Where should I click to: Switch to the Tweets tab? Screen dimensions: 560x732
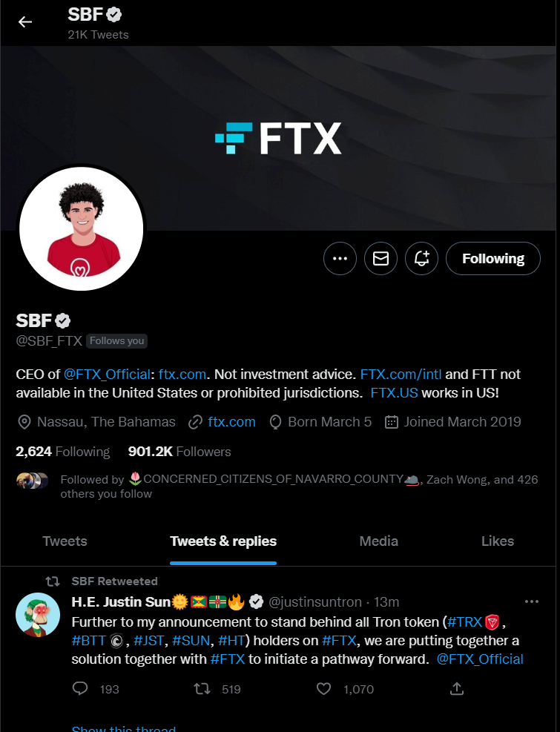tap(65, 541)
